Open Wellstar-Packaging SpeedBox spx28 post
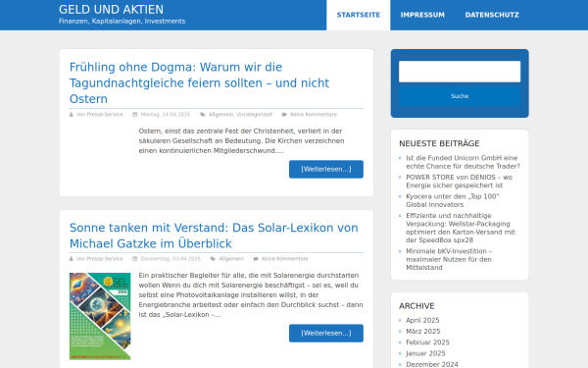Viewport: 588px width, 368px height. click(461, 228)
